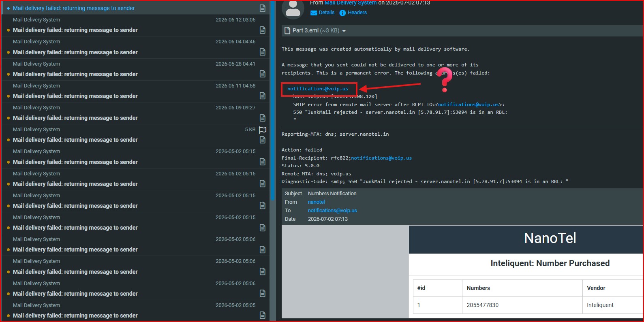This screenshot has width=644, height=322.
Task: Click the Numbers Notification subject text
Action: pos(332,194)
